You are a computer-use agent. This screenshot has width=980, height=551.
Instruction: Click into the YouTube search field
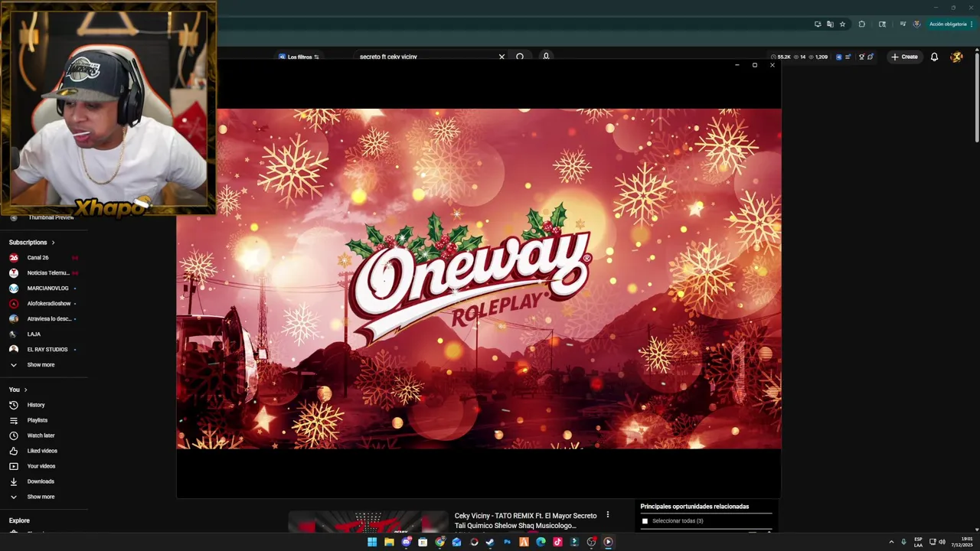coord(425,57)
